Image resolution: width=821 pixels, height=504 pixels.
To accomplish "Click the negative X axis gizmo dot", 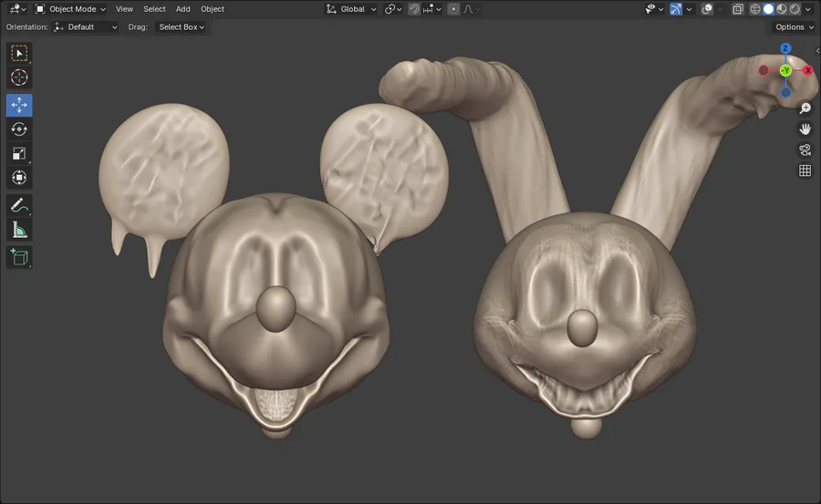I will point(764,70).
